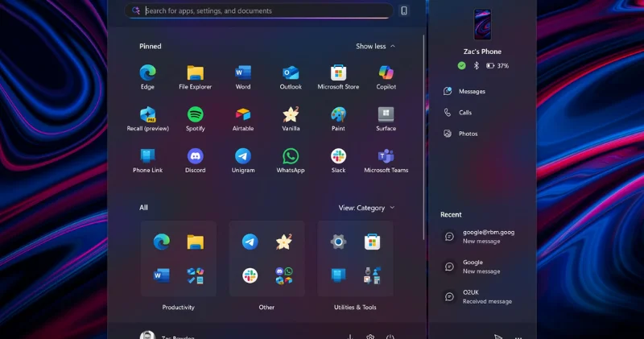This screenshot has height=339, width=644.
Task: Click the All section heading
Action: pos(143,208)
